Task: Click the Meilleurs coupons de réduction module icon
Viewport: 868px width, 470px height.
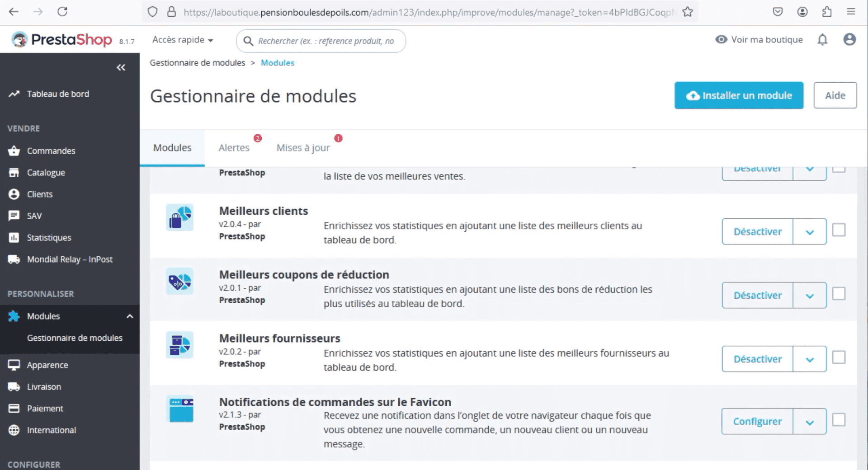Action: [x=179, y=281]
